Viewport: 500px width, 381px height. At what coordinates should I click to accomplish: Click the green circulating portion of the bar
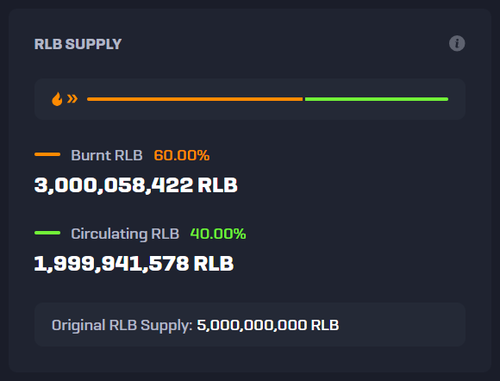click(x=376, y=99)
